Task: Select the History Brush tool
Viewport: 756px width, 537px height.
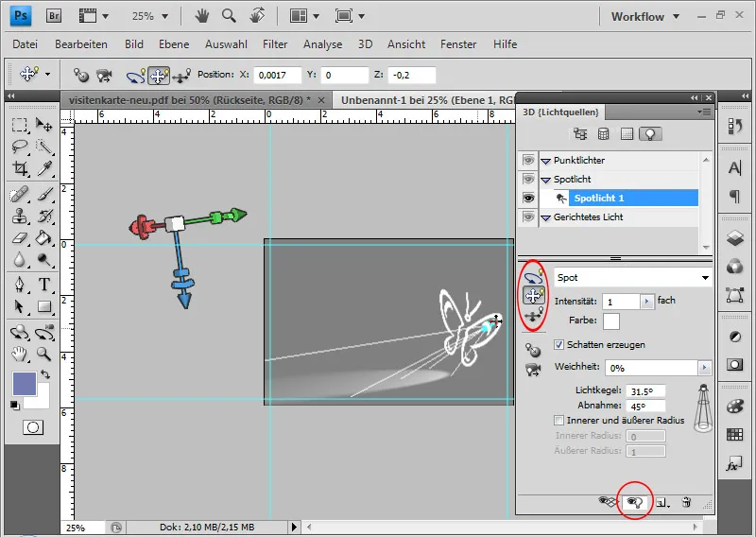Action: tap(43, 217)
